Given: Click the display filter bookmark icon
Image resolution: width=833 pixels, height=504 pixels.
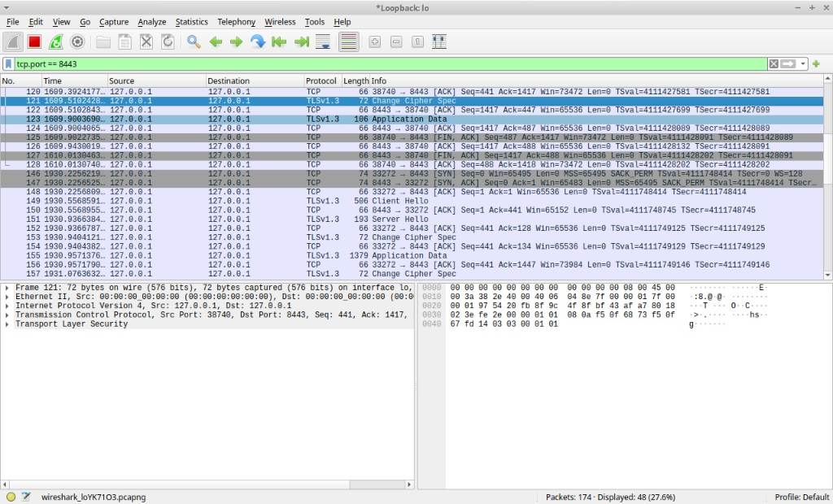Looking at the screenshot, I should coord(8,63).
